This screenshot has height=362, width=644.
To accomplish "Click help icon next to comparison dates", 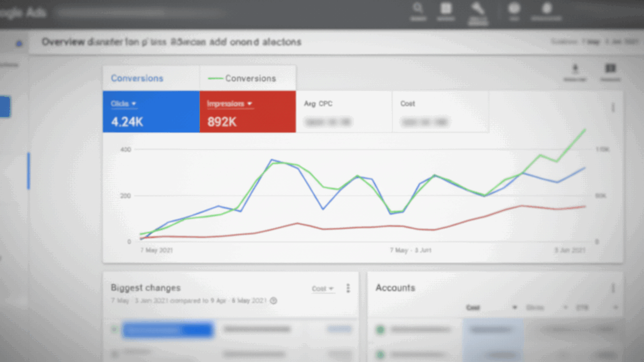I will pos(274,300).
